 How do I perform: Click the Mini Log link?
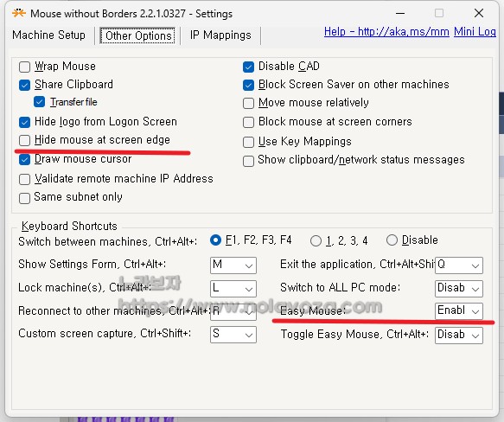(475, 31)
